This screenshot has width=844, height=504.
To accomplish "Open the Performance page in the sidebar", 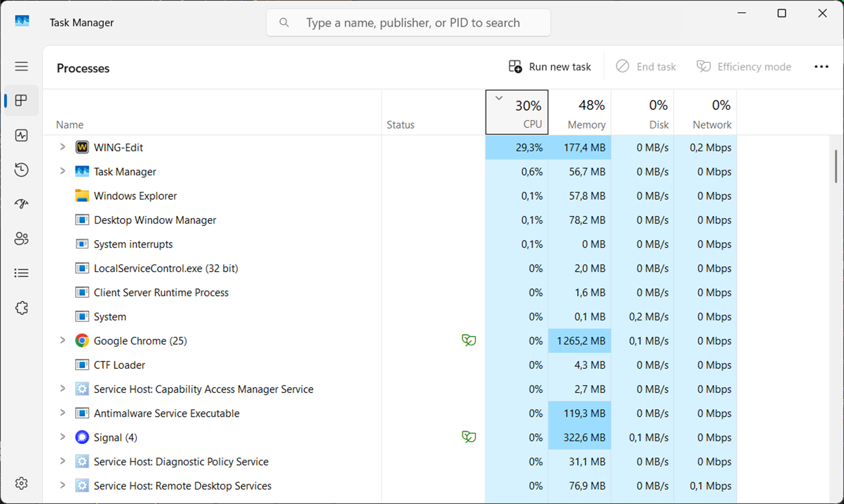I will tap(22, 135).
